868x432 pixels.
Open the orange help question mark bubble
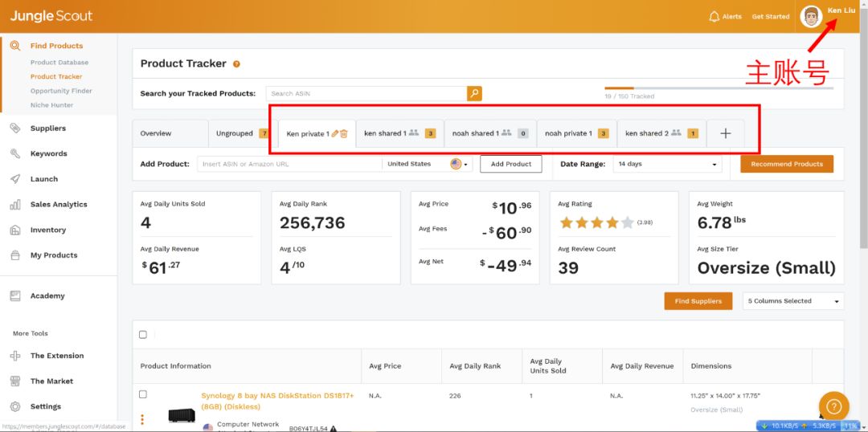834,406
